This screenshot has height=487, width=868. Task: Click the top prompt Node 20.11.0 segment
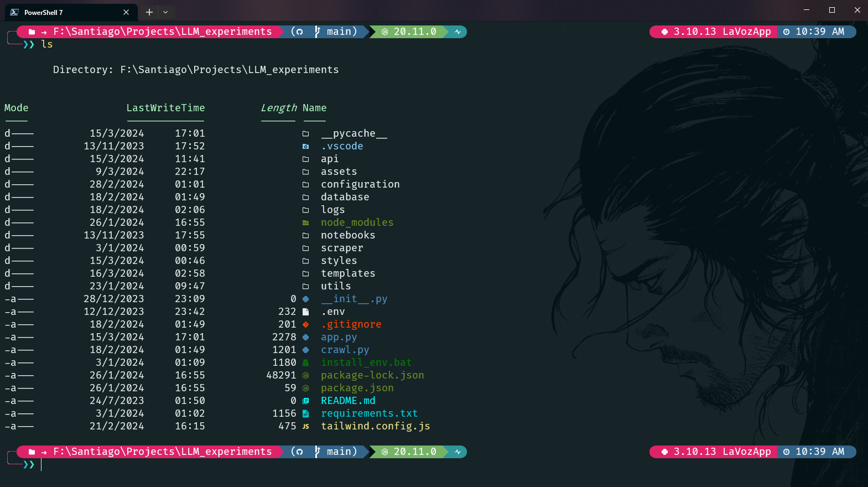[x=408, y=32]
